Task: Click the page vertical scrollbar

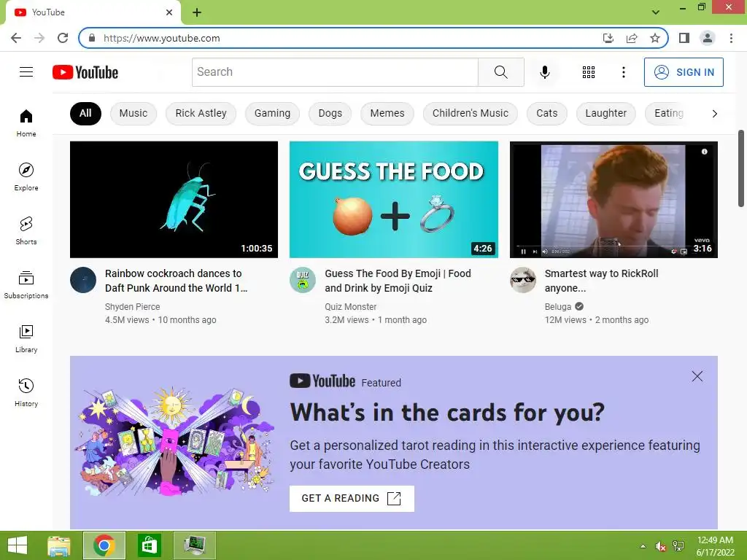Action: 741,168
